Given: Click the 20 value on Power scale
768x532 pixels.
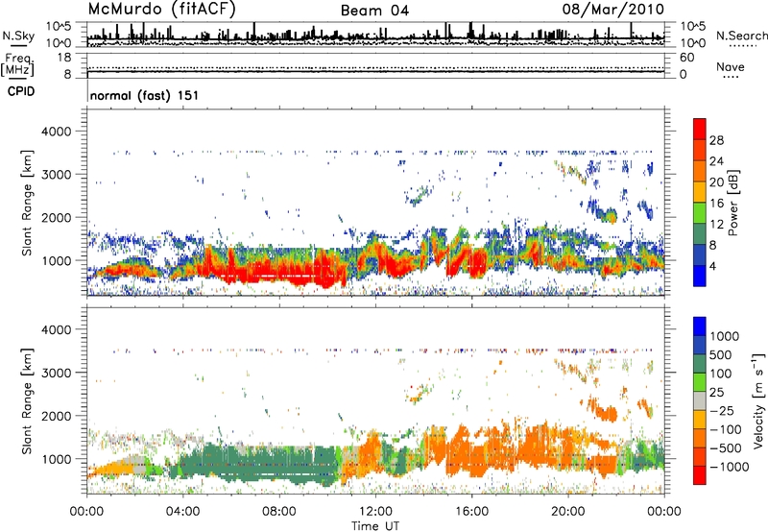Looking at the screenshot, I should point(716,182).
